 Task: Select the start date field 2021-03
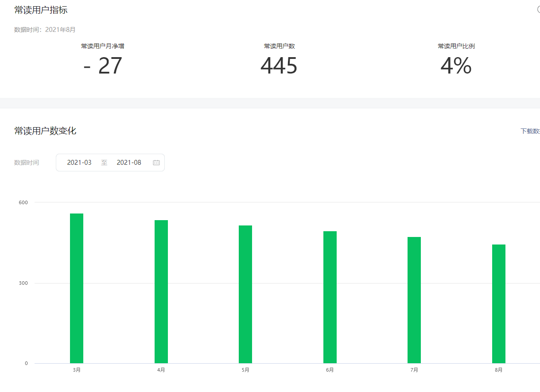pos(79,163)
